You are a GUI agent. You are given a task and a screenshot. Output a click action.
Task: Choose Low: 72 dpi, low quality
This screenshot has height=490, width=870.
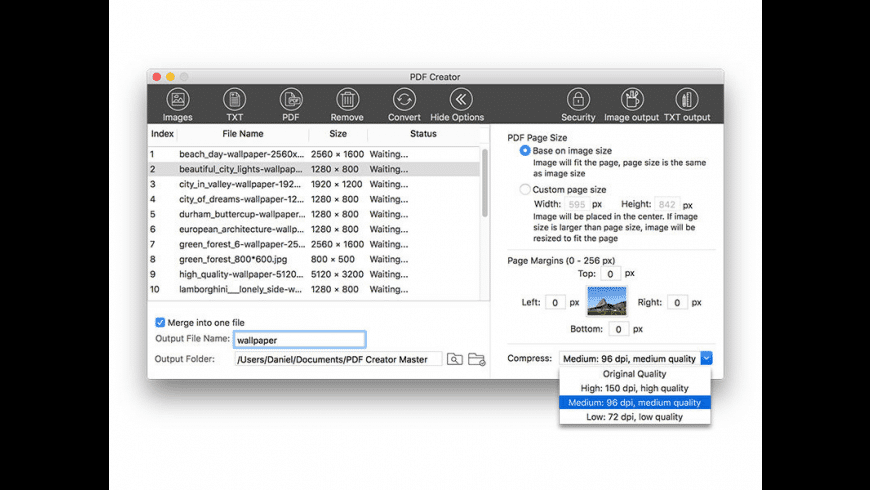coord(635,417)
